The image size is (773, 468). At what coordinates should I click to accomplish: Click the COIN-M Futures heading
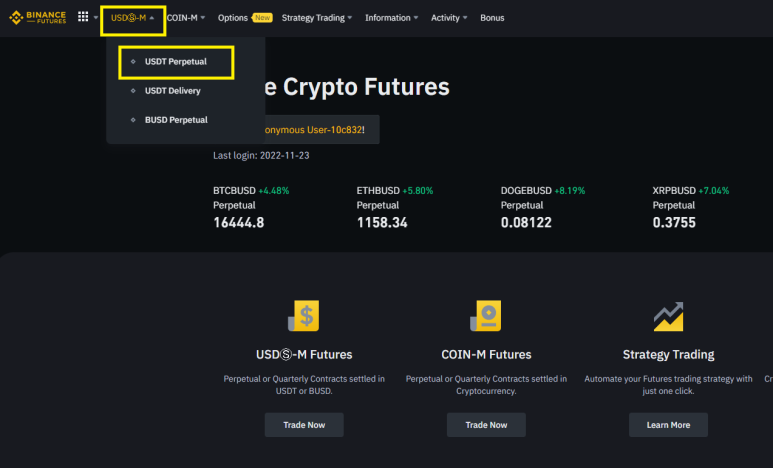(x=486, y=355)
